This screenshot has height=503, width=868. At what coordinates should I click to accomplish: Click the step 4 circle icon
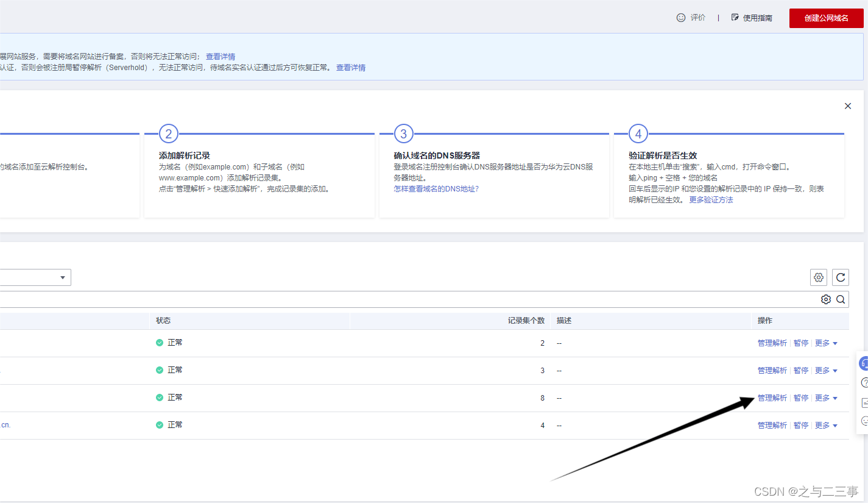638,134
